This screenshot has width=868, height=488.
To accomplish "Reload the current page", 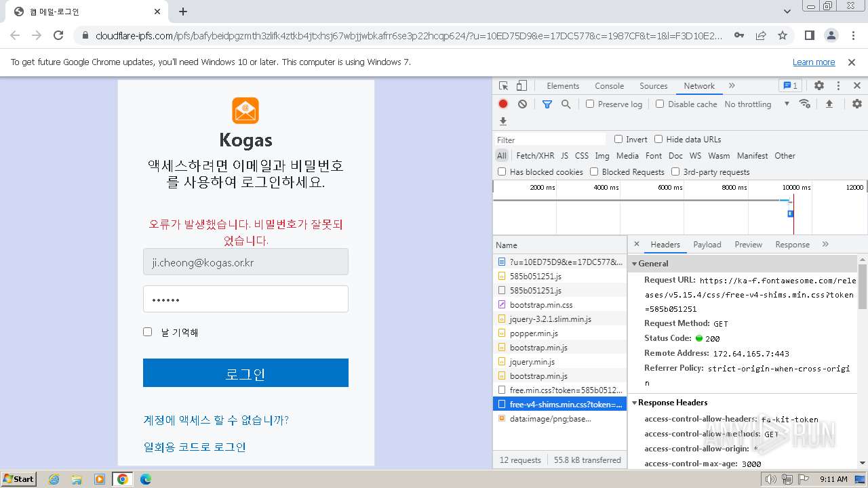I will 58,35.
